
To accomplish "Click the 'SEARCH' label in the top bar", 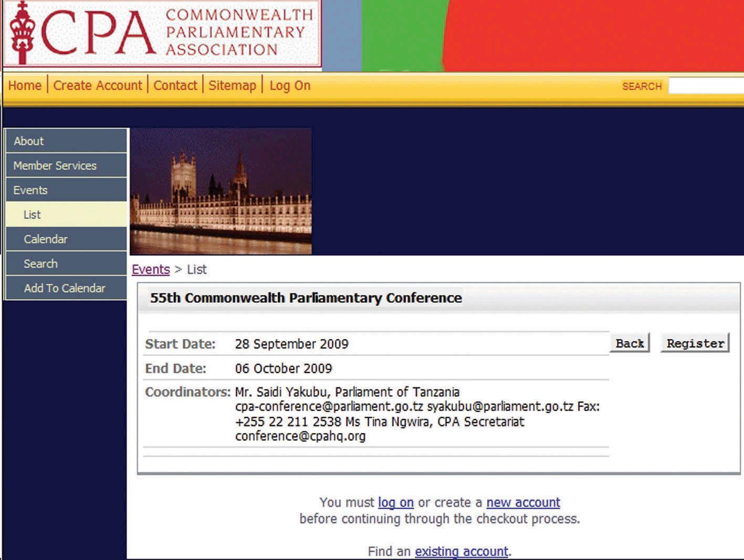I will tap(642, 86).
